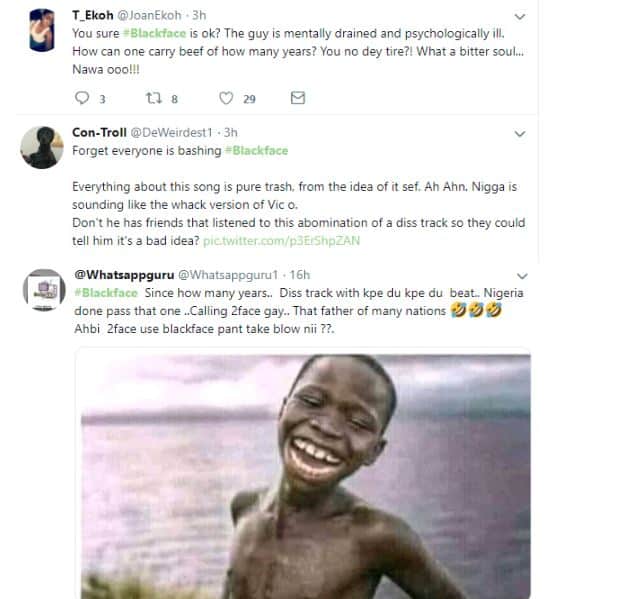Reply to T_Ekoh's tweet
The height and width of the screenshot is (599, 628).
[83, 98]
